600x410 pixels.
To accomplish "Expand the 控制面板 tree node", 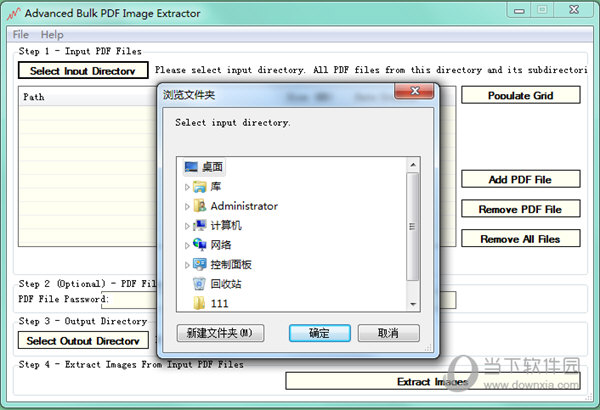I will (187, 265).
